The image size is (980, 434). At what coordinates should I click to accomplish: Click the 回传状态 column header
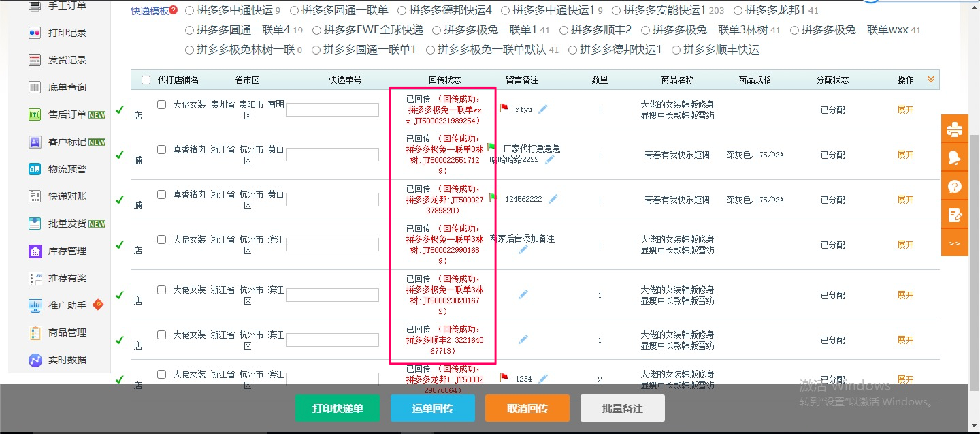pyautogui.click(x=444, y=80)
